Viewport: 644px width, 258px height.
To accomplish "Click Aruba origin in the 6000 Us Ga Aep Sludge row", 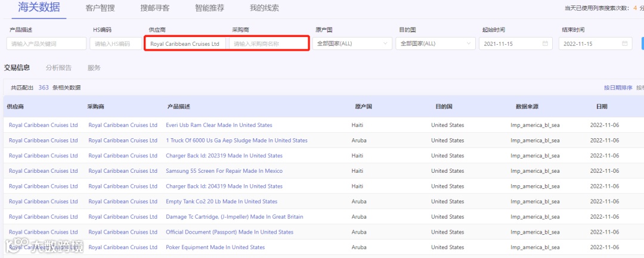I will coord(359,140).
